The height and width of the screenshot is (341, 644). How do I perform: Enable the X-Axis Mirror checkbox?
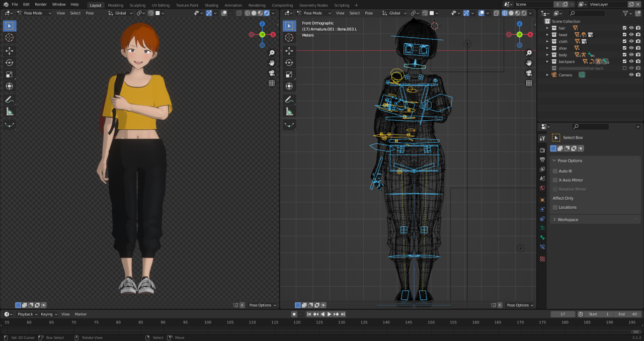pos(555,180)
